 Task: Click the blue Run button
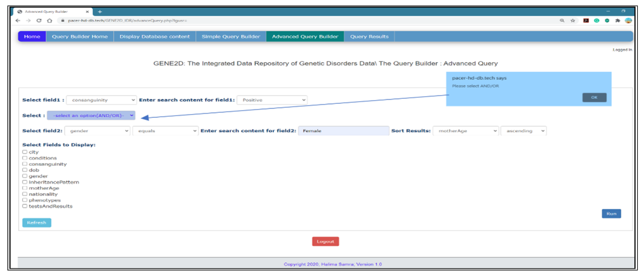tap(611, 213)
